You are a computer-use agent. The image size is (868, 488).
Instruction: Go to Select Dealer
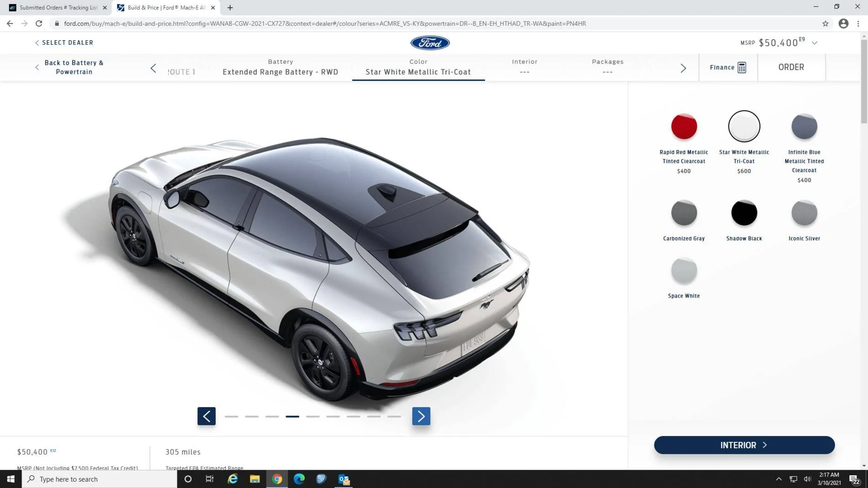(64, 42)
